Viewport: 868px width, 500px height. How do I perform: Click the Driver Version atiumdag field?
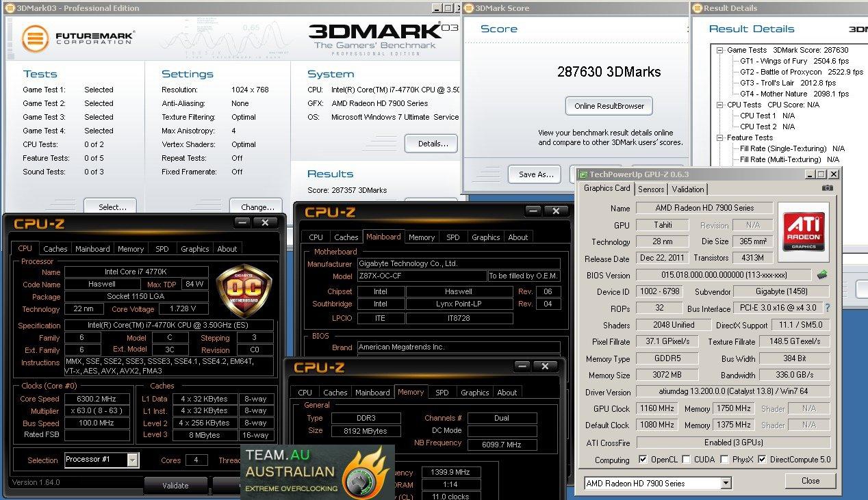click(733, 392)
